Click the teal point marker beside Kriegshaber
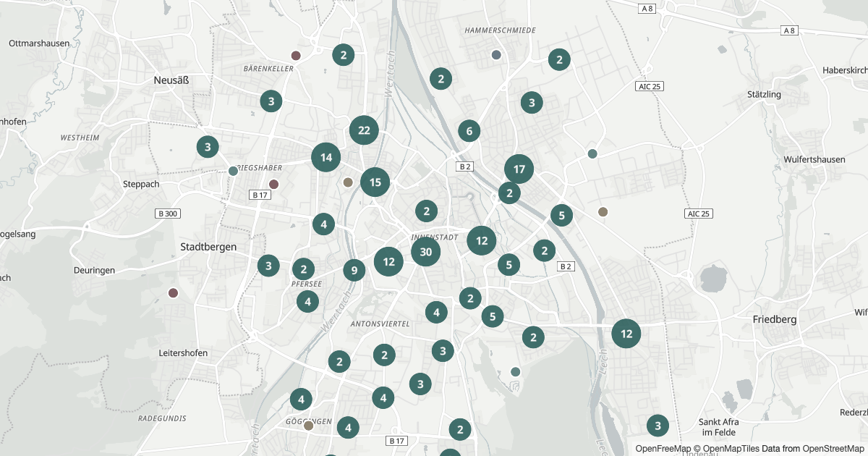The height and width of the screenshot is (456, 868). 233,172
